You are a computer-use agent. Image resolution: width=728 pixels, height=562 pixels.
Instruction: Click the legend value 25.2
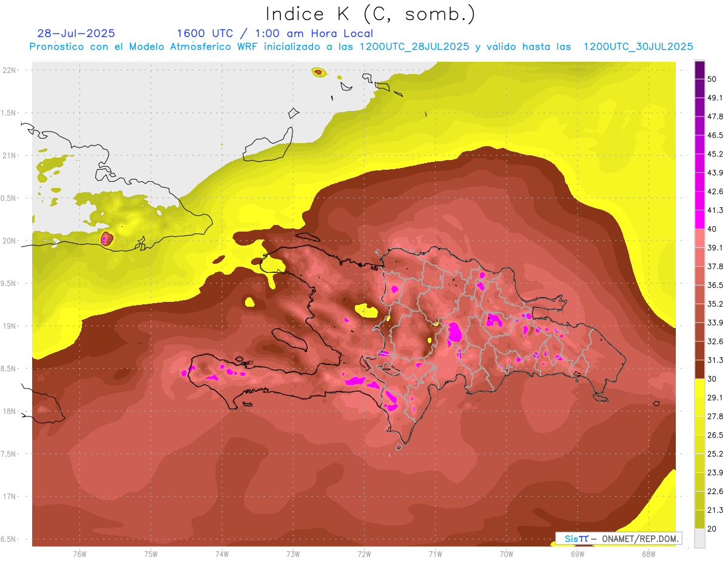click(x=715, y=453)
